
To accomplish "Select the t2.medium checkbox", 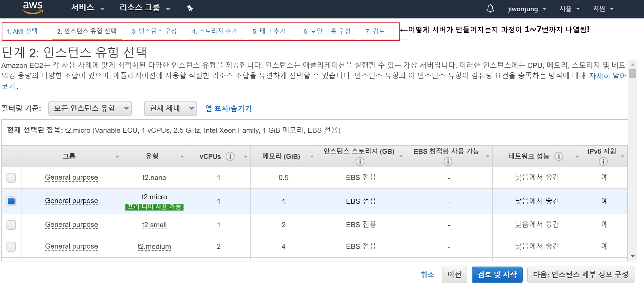I will (x=11, y=247).
